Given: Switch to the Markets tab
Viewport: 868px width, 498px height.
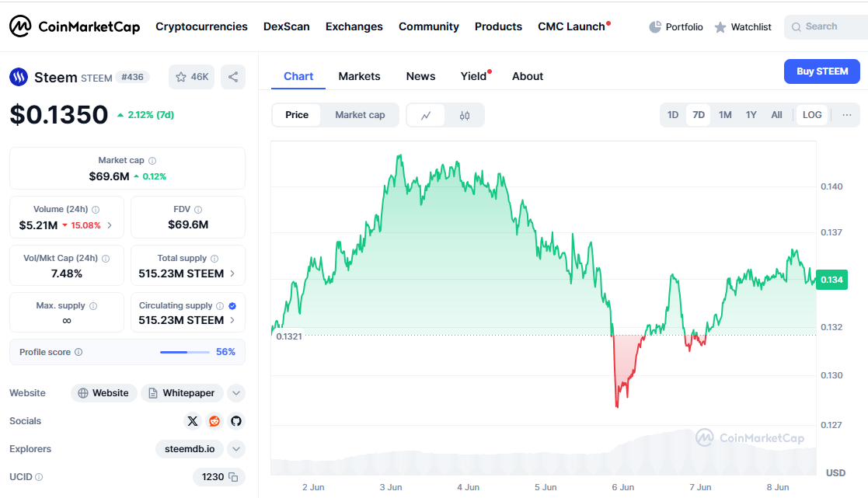Looking at the screenshot, I should [x=359, y=76].
